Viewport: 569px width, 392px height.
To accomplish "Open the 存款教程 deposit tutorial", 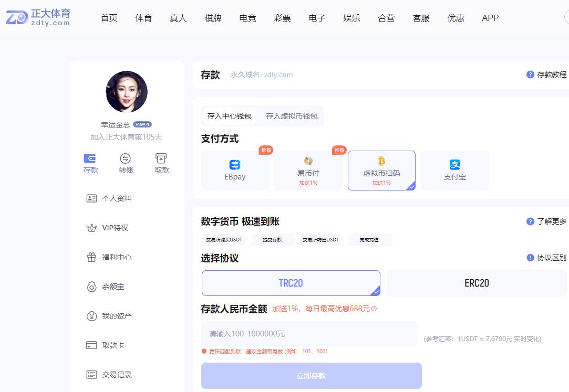I will point(552,75).
